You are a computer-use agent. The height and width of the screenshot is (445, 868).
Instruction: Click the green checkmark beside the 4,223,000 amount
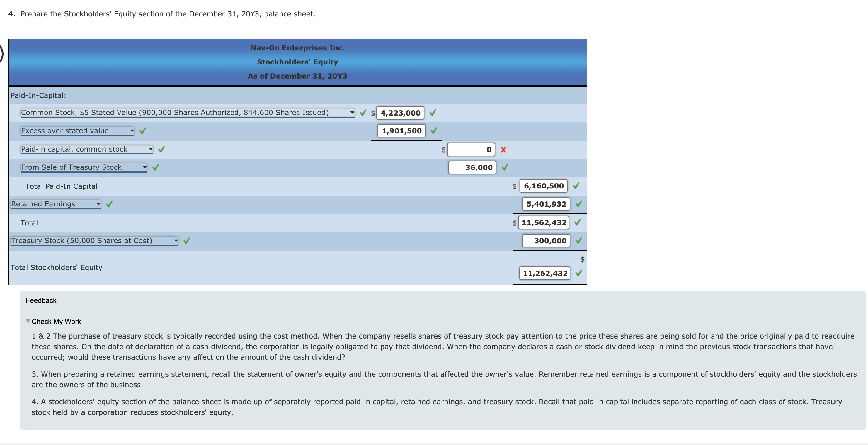click(433, 113)
